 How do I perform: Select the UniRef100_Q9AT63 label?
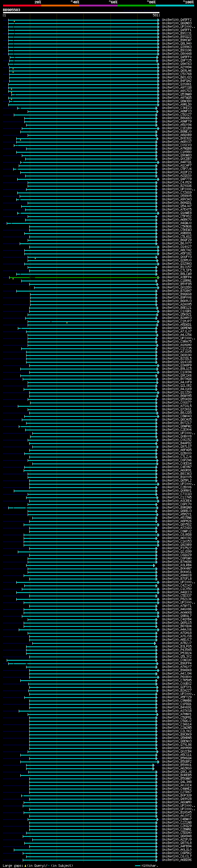177,64
